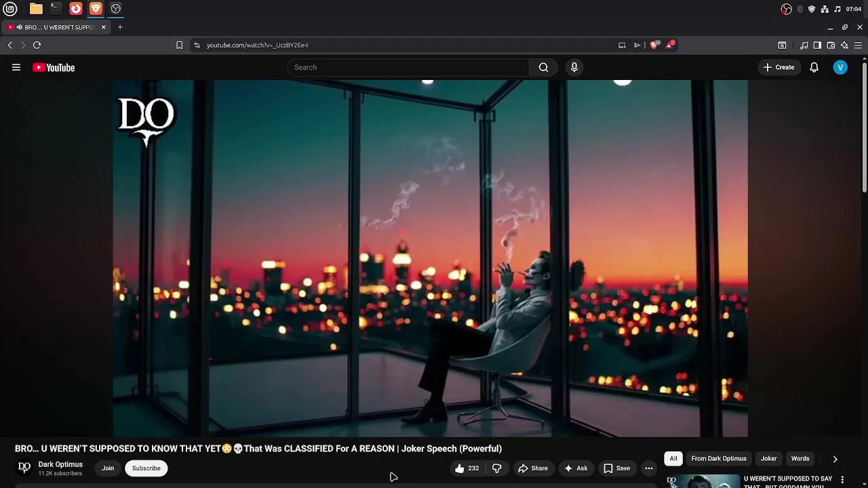Open the Linux Mint start menu
The image size is (868, 488).
(x=10, y=9)
